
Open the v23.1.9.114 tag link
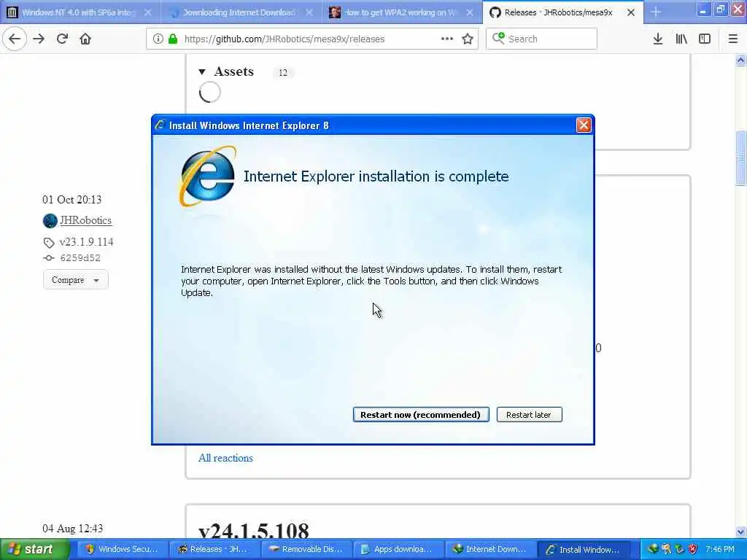tap(86, 242)
